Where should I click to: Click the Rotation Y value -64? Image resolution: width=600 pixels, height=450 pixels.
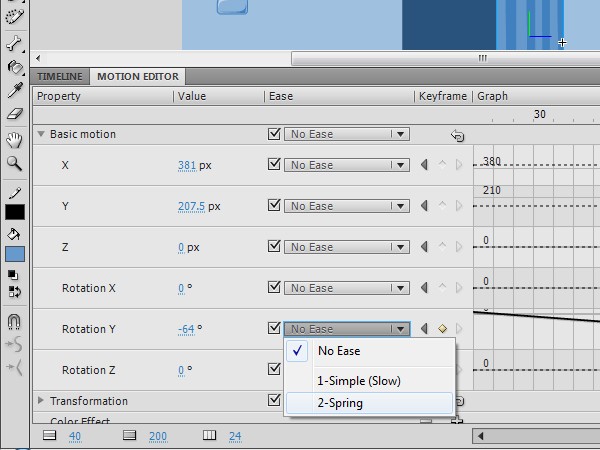pos(187,329)
